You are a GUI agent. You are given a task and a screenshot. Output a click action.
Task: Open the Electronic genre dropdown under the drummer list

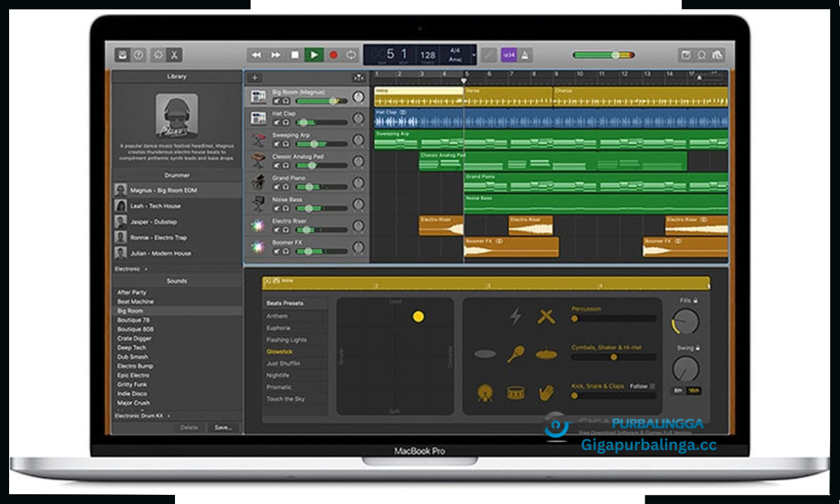coord(131,269)
